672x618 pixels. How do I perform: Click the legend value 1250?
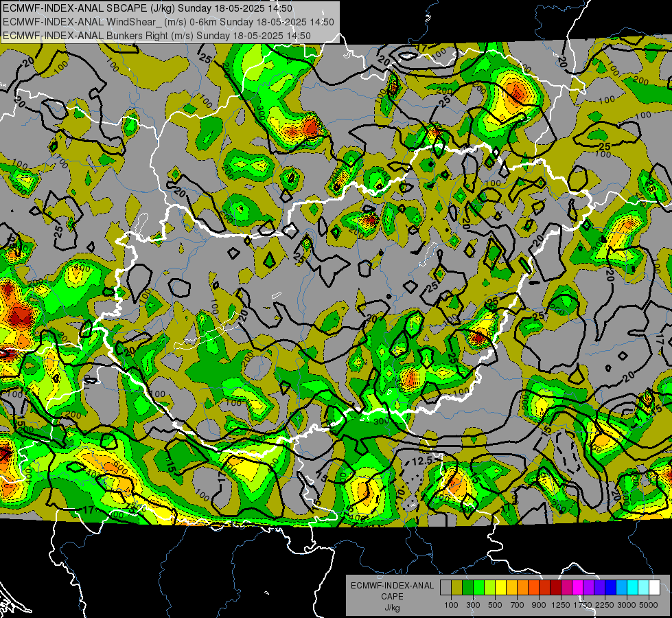click(561, 605)
